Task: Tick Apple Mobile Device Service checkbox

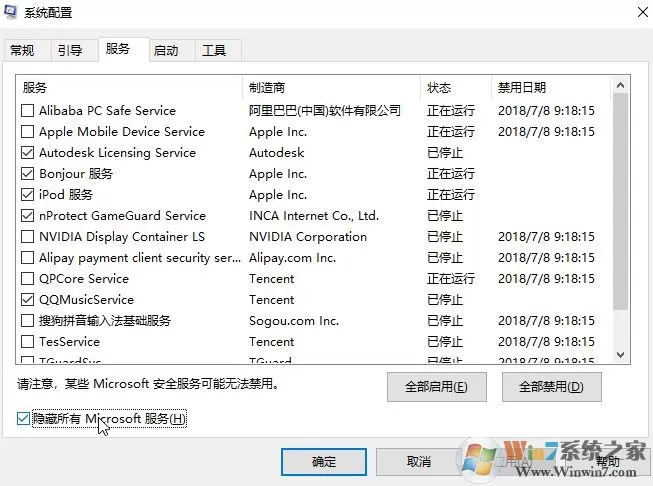Action: (27, 132)
